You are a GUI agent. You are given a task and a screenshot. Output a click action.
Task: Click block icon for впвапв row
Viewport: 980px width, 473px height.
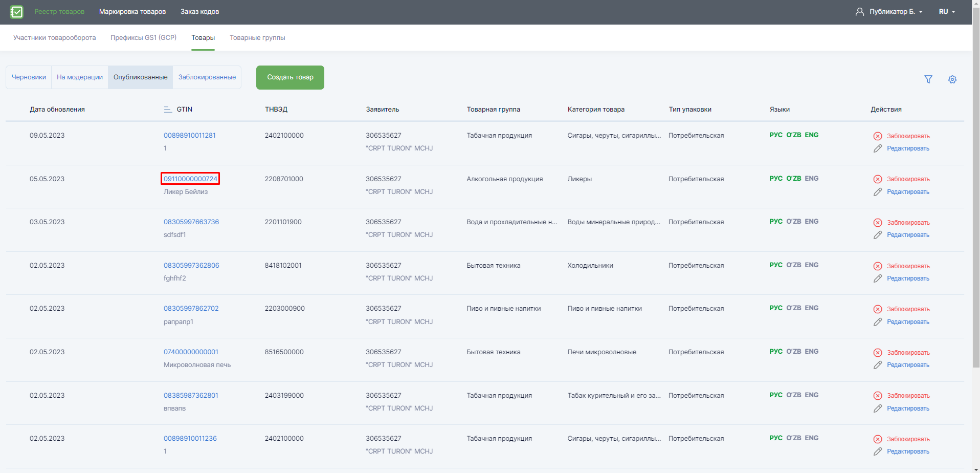tap(878, 396)
